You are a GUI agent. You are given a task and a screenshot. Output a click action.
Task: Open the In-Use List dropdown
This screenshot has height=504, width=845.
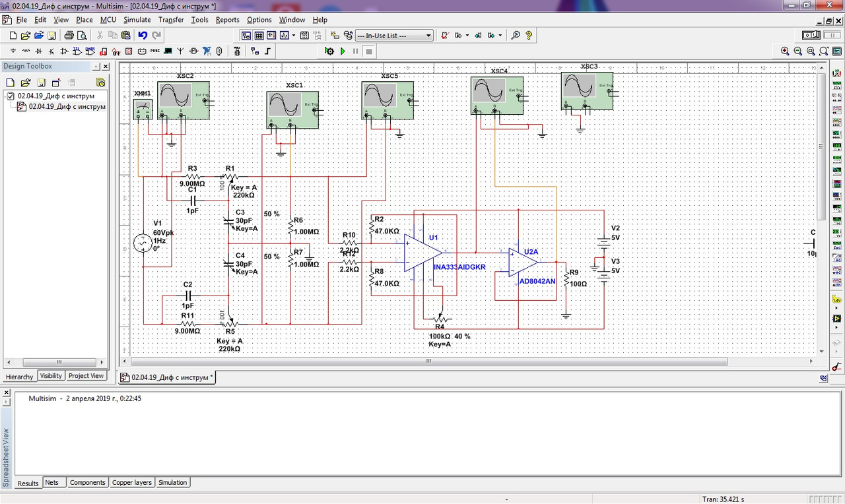pyautogui.click(x=394, y=36)
